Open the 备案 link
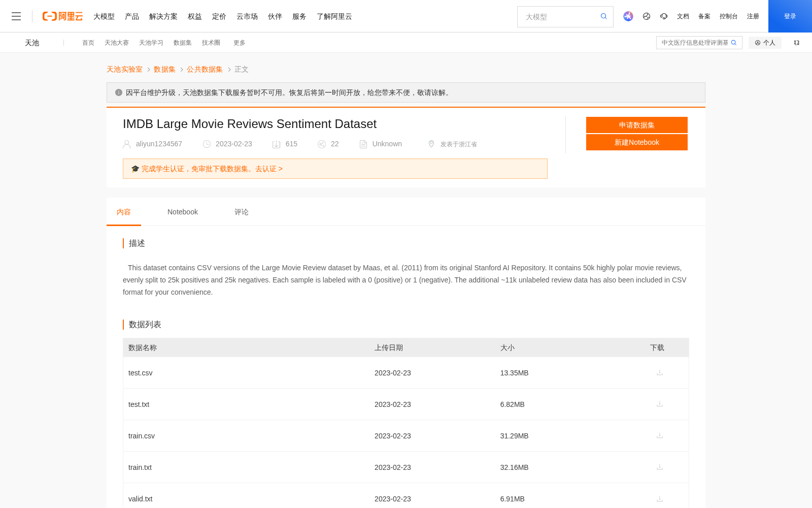812x508 pixels. point(704,16)
